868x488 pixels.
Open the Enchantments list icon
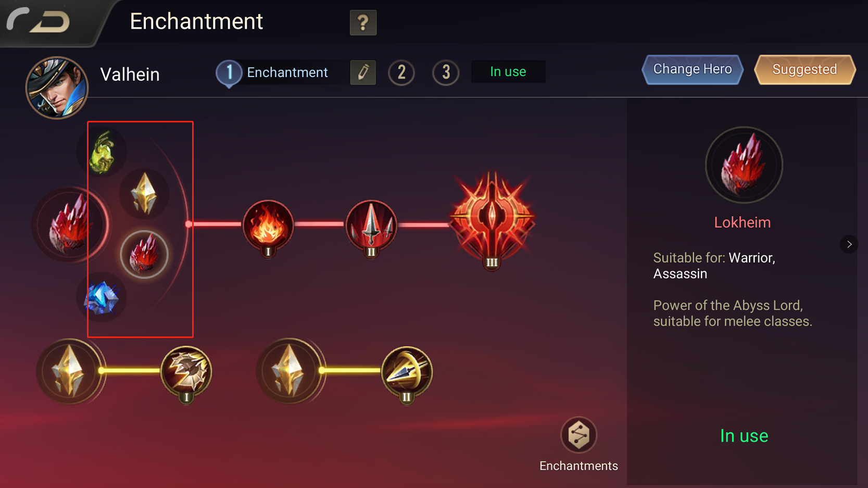(578, 435)
